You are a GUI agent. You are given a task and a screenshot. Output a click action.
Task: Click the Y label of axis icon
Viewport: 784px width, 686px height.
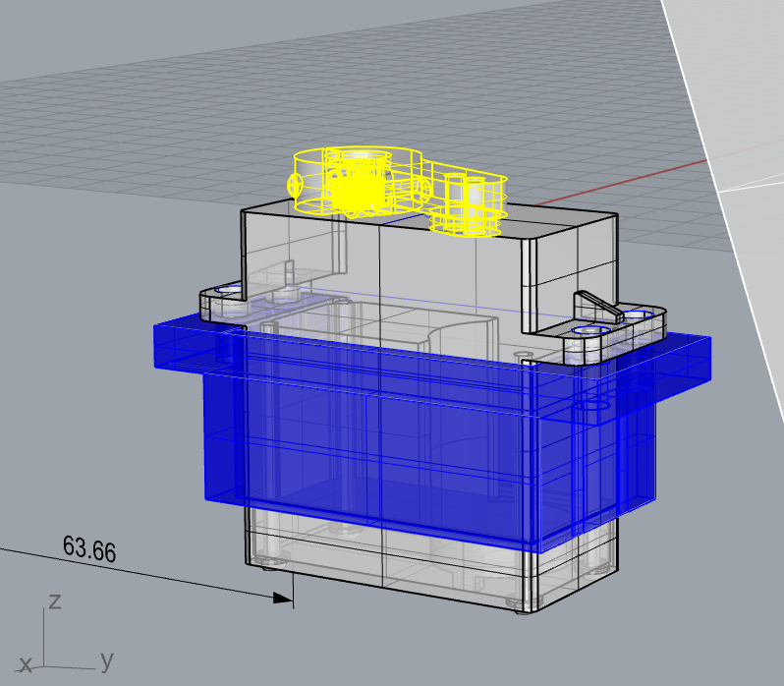(x=105, y=660)
